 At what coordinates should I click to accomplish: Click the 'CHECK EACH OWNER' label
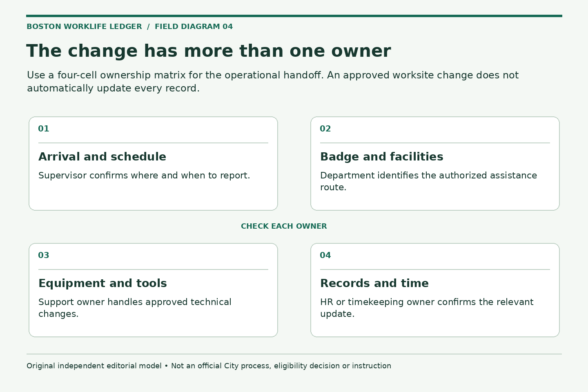[x=284, y=226]
